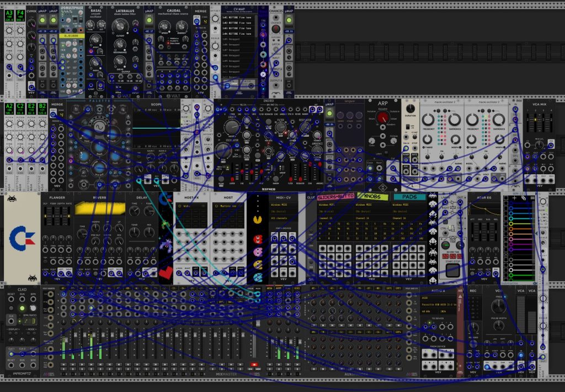Click the DURATION knob on the beige module
The height and width of the screenshot is (392, 565).
pyautogui.click(x=410, y=109)
